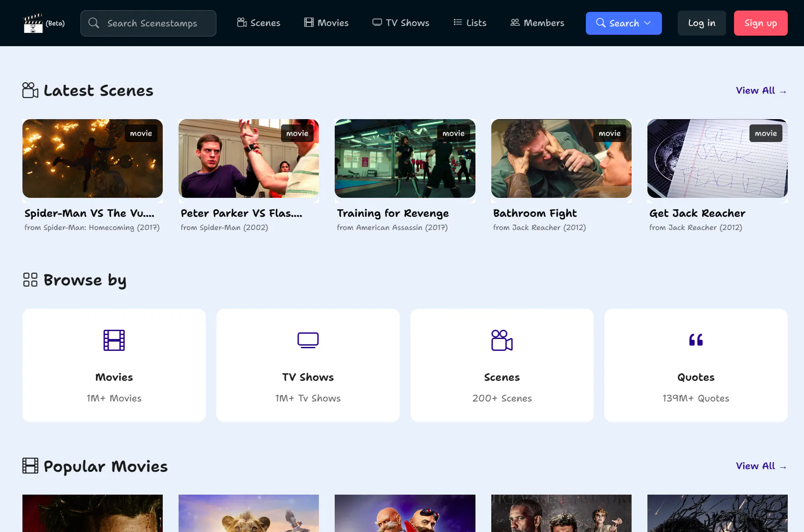Open the TV Shows nav menu item
Screen dimensions: 804x532
[401, 23]
